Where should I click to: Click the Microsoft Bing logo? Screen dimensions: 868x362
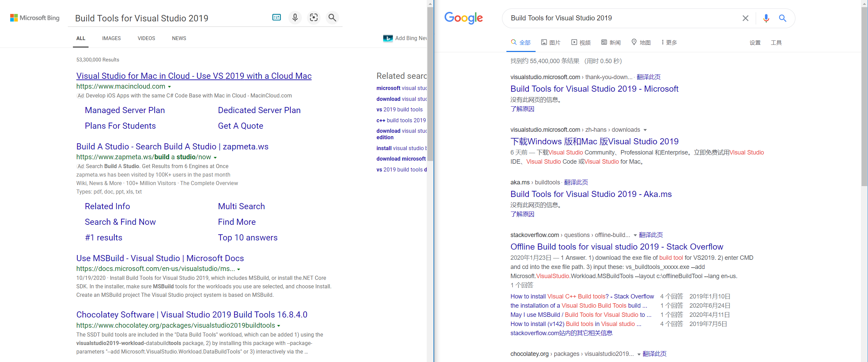click(x=35, y=18)
